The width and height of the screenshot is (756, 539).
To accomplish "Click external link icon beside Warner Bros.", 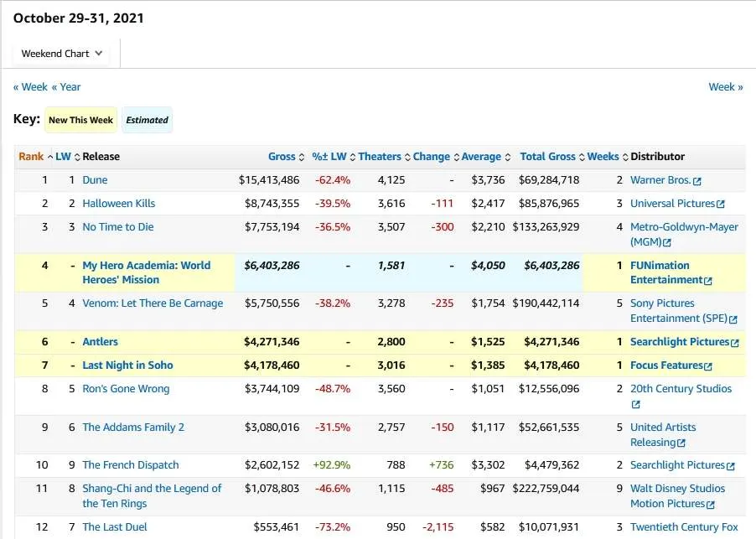I will pyautogui.click(x=697, y=181).
